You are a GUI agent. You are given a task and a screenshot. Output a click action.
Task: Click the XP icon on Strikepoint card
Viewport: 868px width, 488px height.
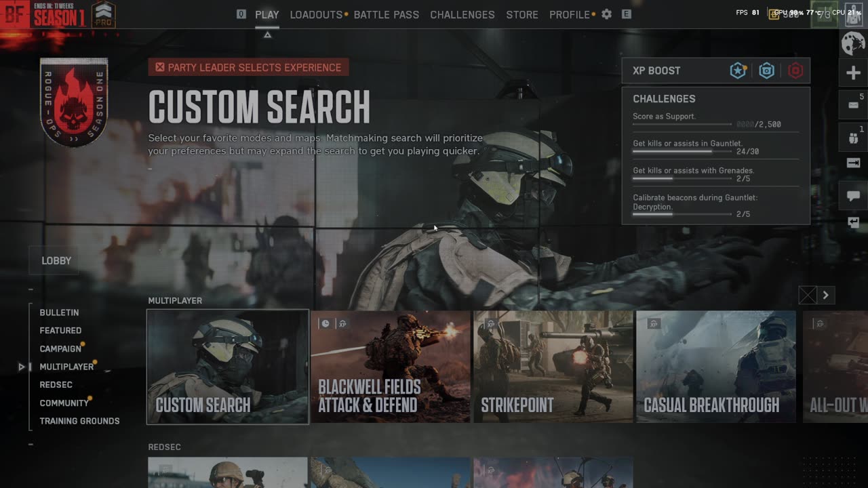click(491, 324)
